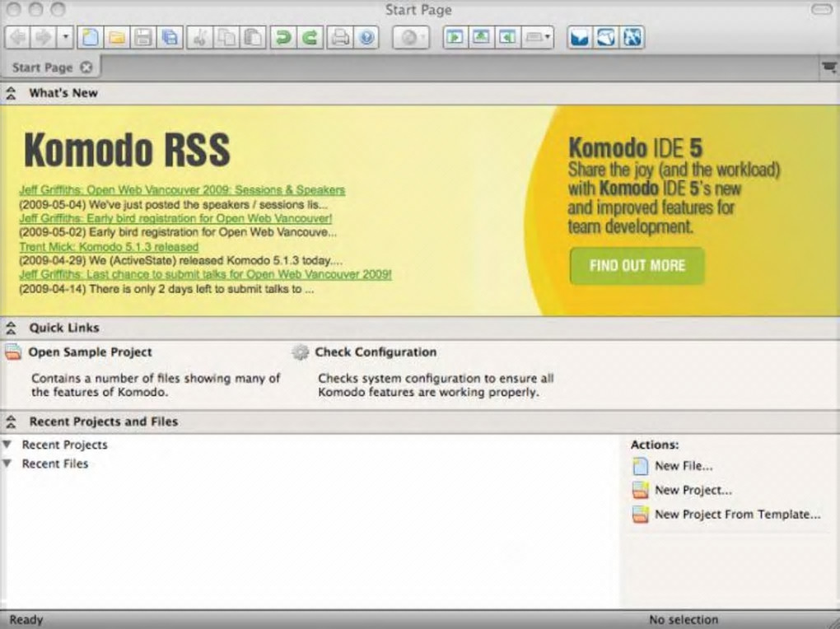Click the Ready status bar text
The width and height of the screenshot is (840, 629).
pos(26,620)
